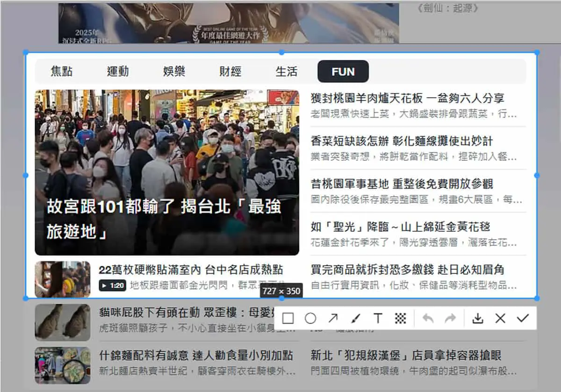Confirm the capture with the checkmark
Screen dimensions: 561x392
pos(523,319)
